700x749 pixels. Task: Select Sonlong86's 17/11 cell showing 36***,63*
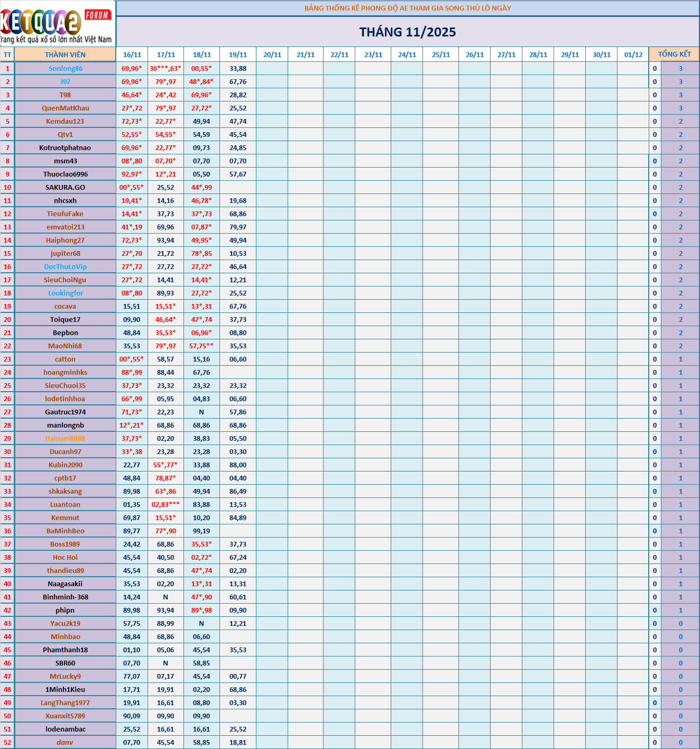[165, 68]
